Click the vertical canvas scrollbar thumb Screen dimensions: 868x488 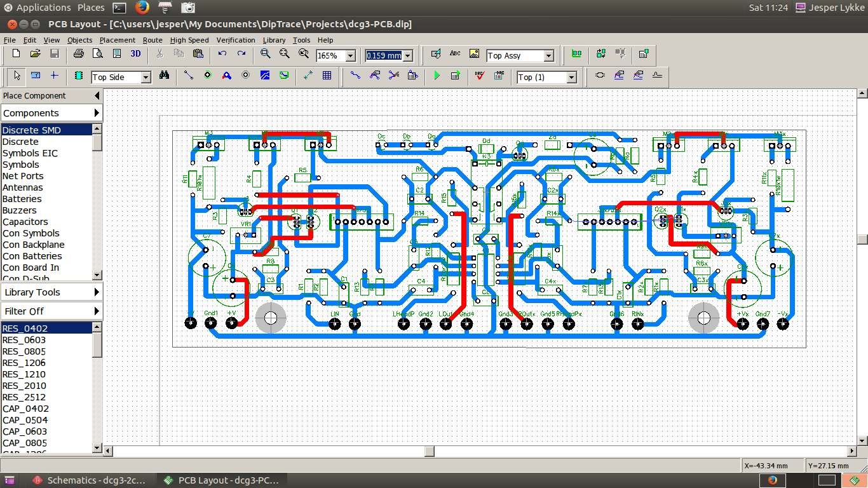click(862, 240)
